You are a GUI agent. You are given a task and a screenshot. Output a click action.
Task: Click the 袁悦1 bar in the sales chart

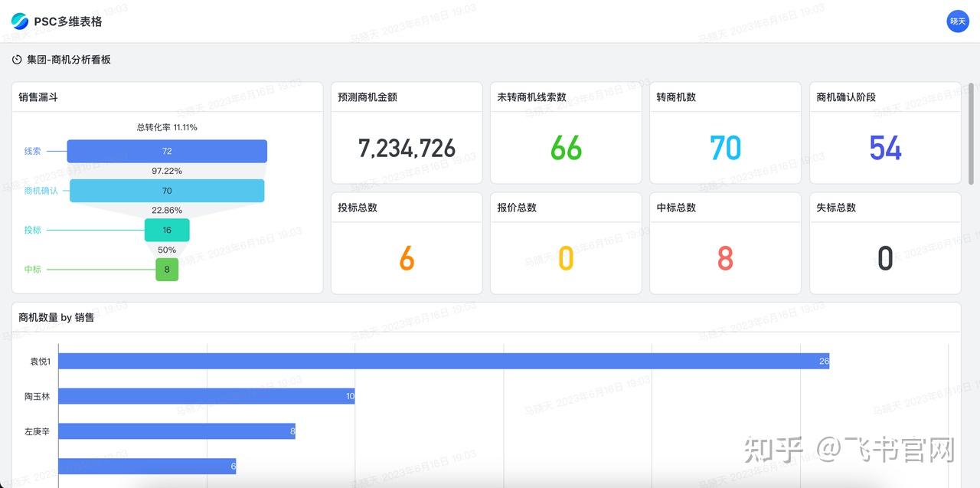[x=444, y=361]
